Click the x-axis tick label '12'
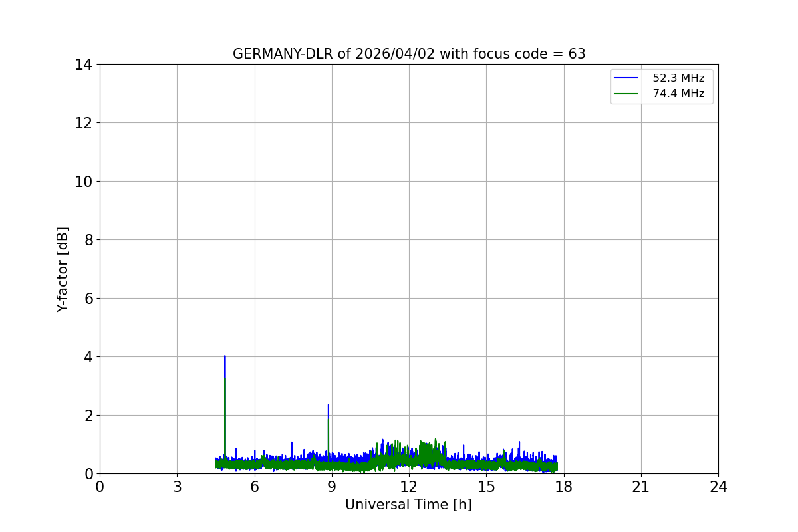 [x=409, y=487]
